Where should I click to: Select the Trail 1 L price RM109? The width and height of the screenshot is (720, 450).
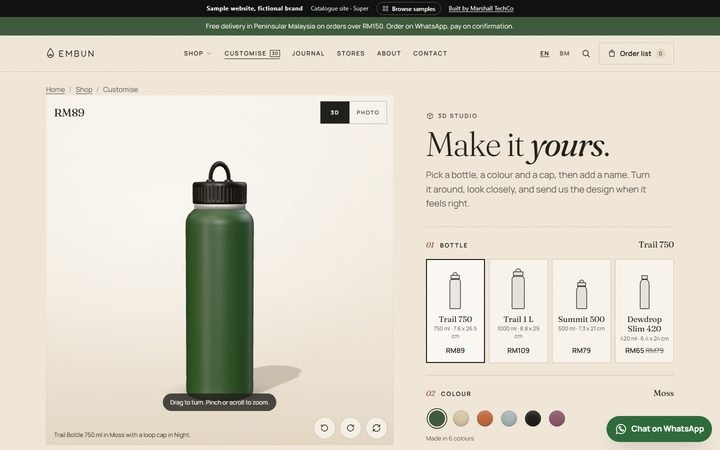(518, 350)
